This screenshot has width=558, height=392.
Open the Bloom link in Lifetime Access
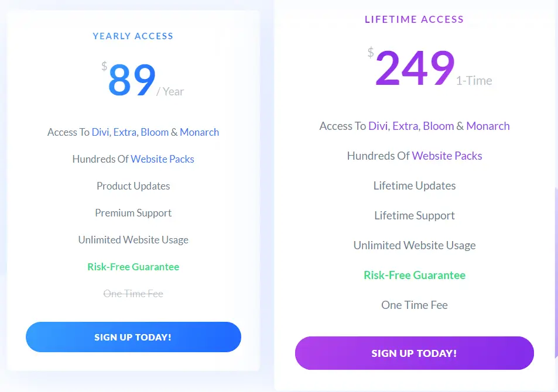point(439,126)
